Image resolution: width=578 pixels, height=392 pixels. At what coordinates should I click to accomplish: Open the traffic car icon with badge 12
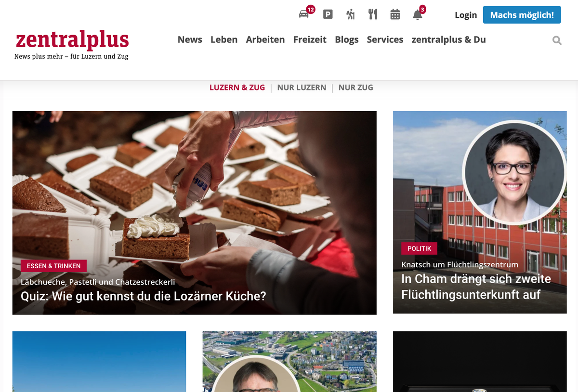(304, 14)
